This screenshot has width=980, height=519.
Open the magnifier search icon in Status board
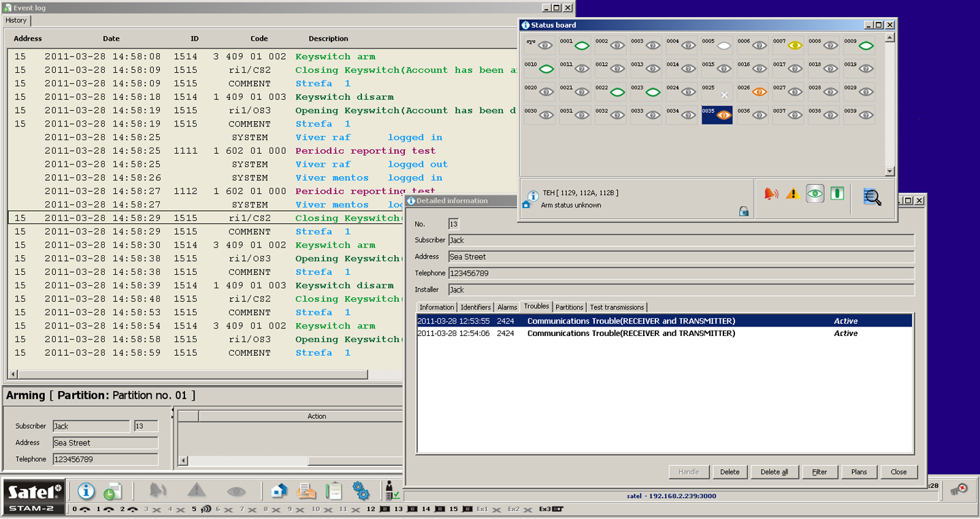coord(872,197)
